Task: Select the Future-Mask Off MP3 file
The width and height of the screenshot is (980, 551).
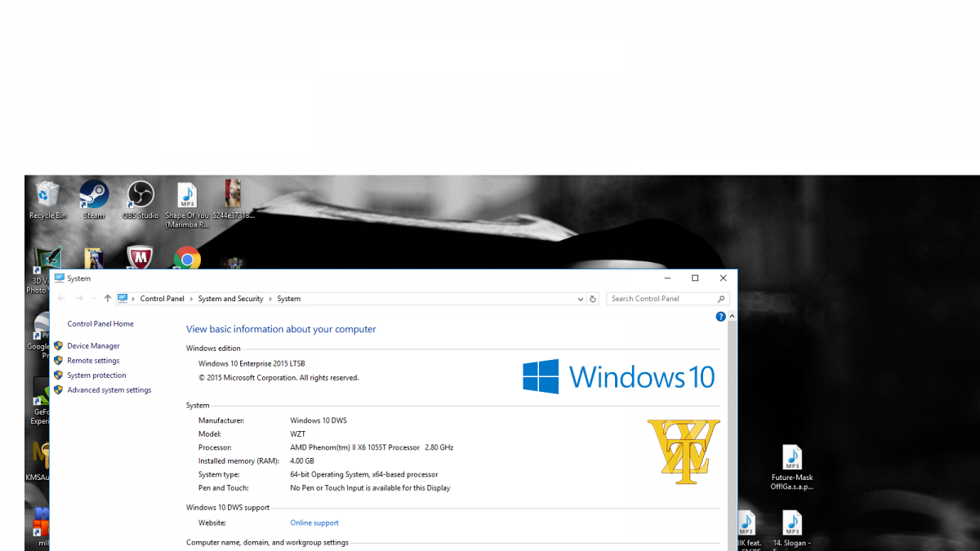Action: coord(792,468)
